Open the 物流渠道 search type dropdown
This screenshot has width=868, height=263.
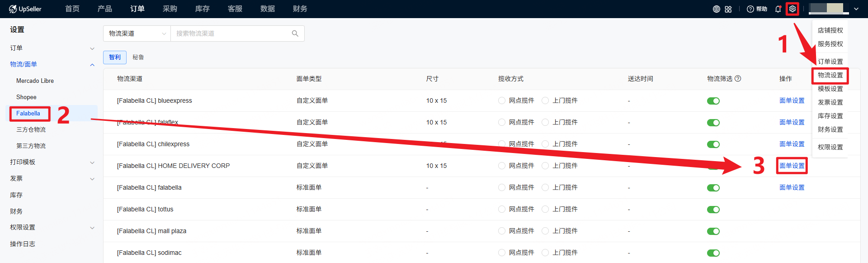click(x=137, y=33)
